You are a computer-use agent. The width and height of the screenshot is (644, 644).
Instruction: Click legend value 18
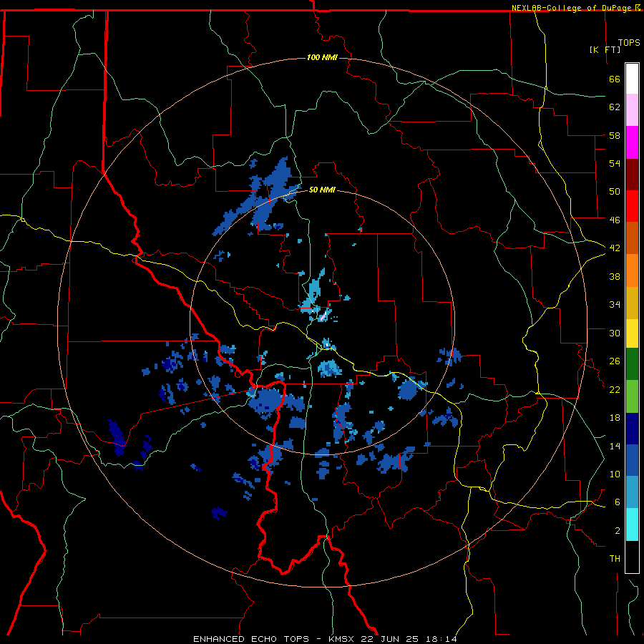615,418
